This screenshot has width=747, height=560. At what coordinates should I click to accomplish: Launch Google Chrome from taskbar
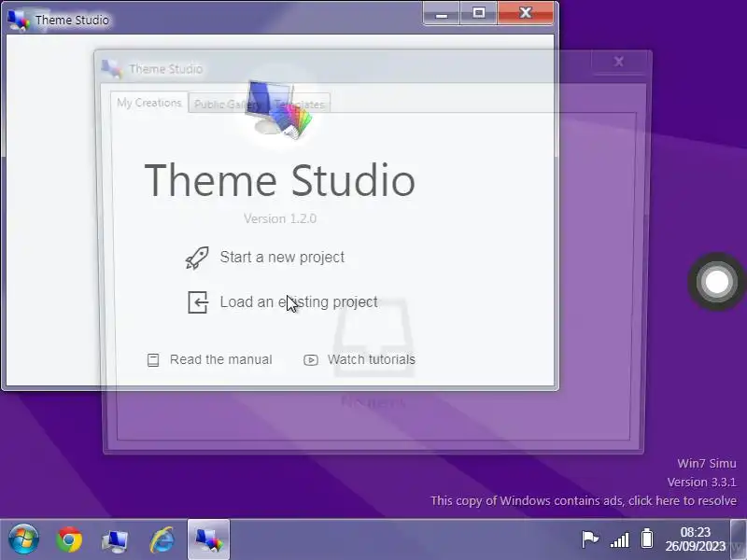tap(69, 540)
